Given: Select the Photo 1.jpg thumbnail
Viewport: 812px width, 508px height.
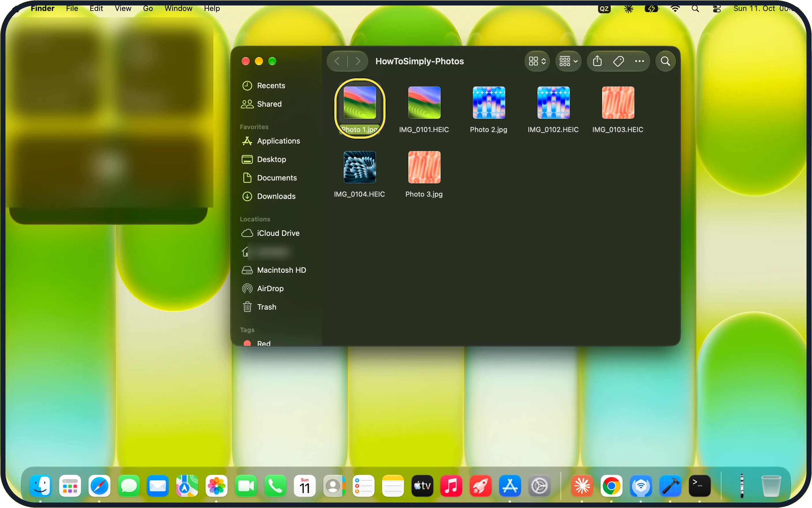Looking at the screenshot, I should click(360, 103).
